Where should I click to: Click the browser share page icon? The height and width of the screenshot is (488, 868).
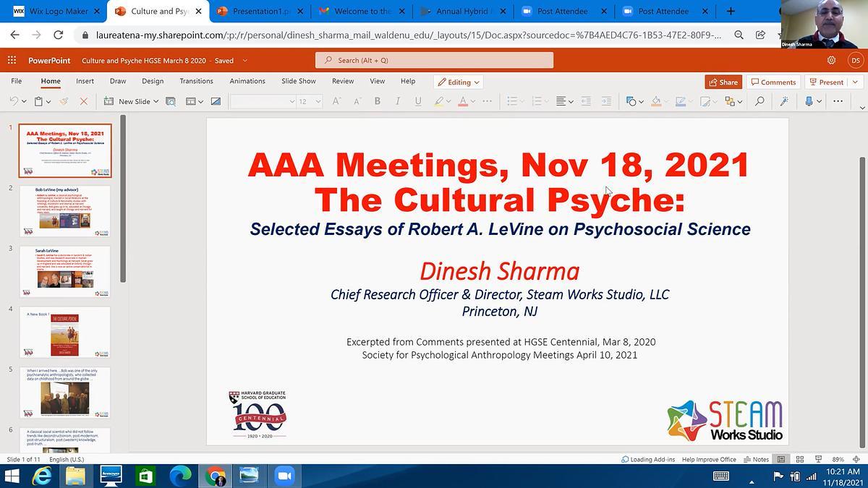point(760,35)
